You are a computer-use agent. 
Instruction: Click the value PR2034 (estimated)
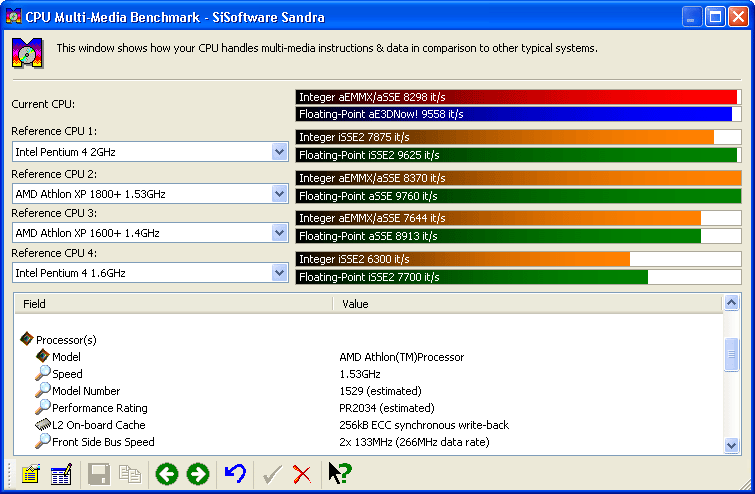tap(387, 408)
